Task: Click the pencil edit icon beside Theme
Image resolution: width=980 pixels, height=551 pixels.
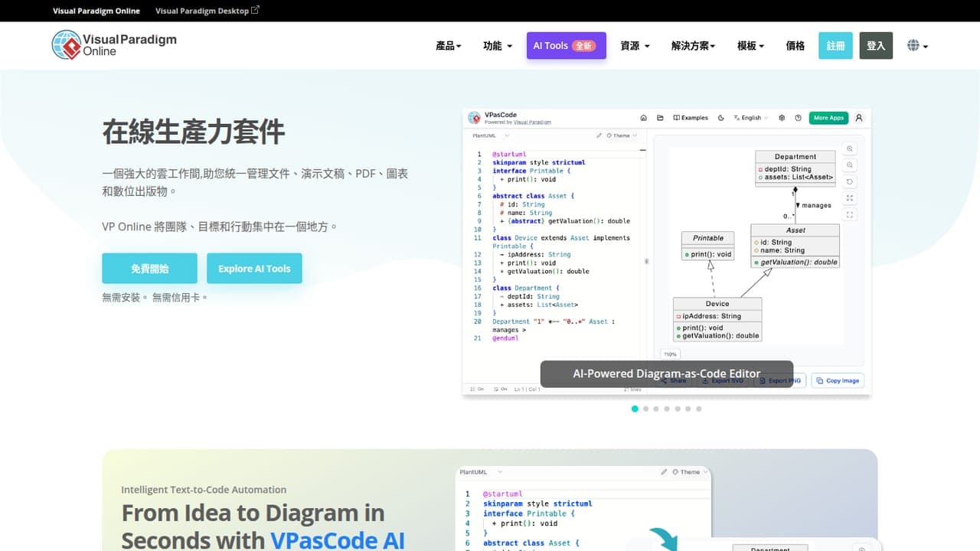Action: point(599,135)
